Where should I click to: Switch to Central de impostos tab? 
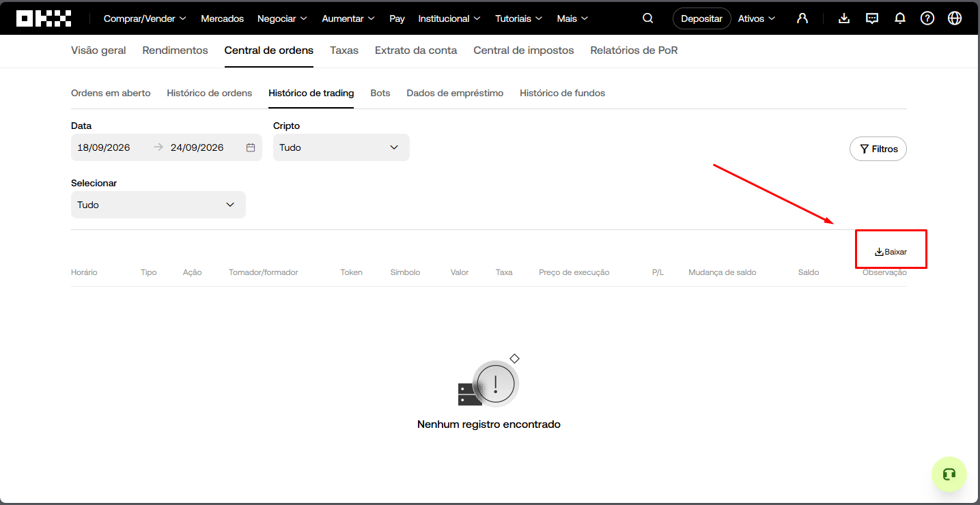[524, 50]
